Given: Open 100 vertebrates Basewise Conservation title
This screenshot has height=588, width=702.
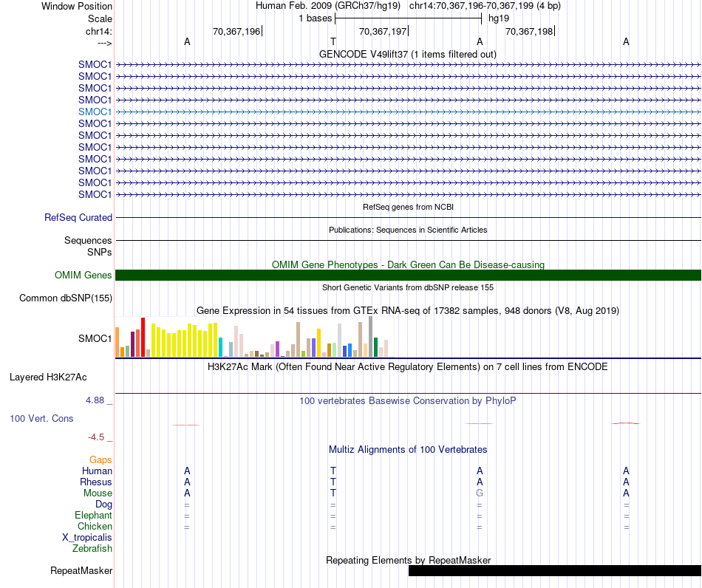Looking at the screenshot, I should point(407,401).
